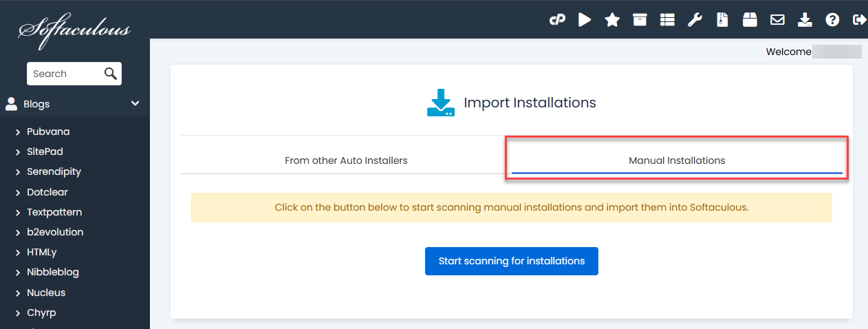Open the task list icon
This screenshot has width=868, height=329.
[667, 20]
